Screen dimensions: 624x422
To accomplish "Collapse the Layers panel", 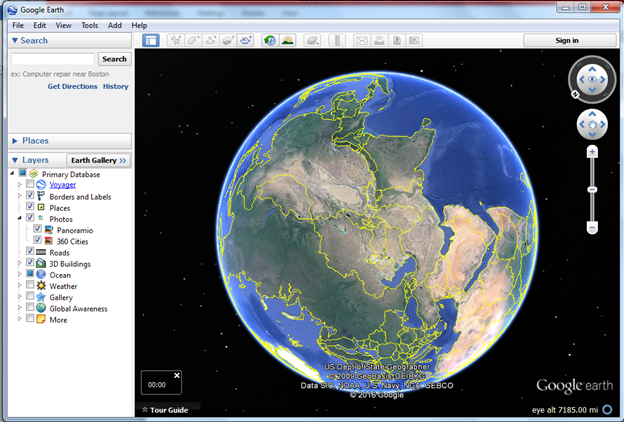I will 15,160.
